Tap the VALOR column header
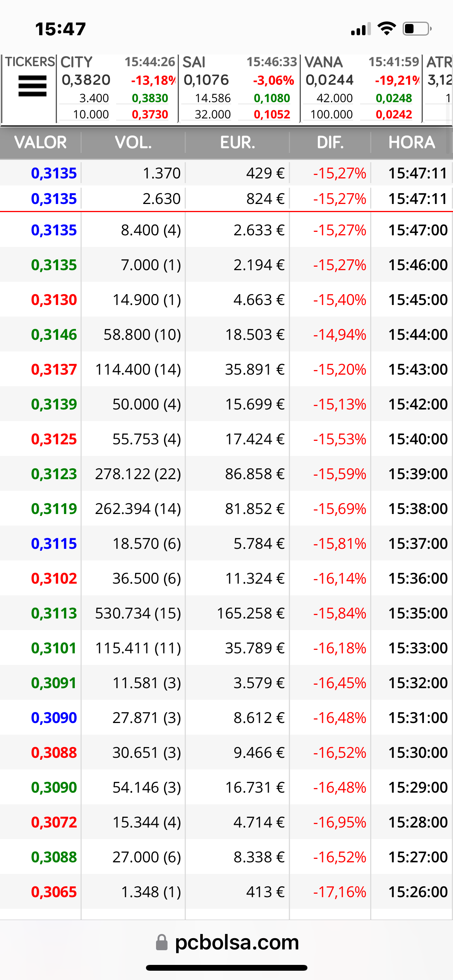 click(41, 142)
